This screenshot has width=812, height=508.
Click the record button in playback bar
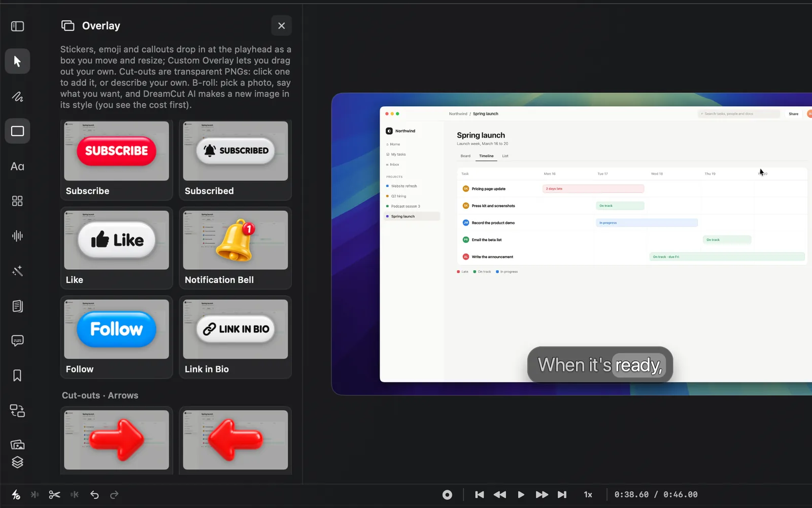[447, 495]
